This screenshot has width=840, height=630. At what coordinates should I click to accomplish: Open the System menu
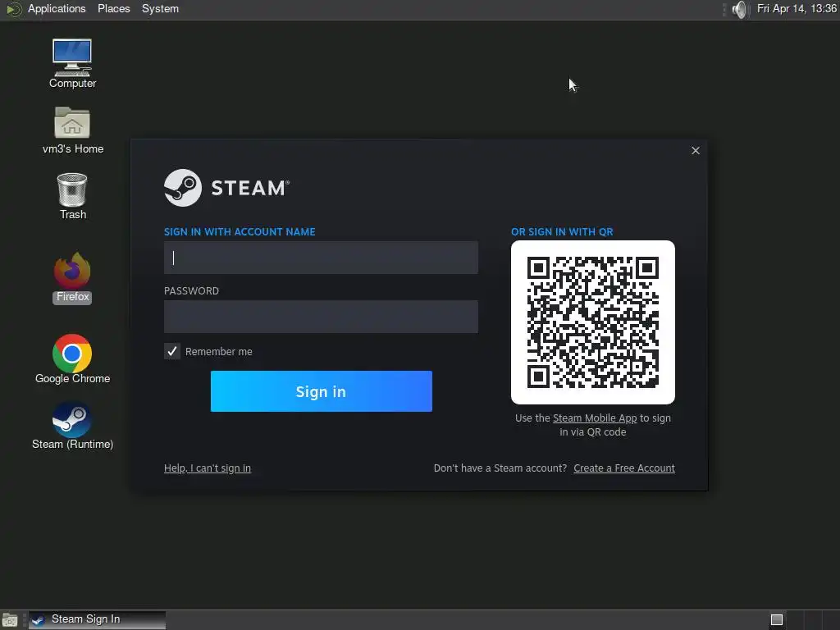point(160,8)
